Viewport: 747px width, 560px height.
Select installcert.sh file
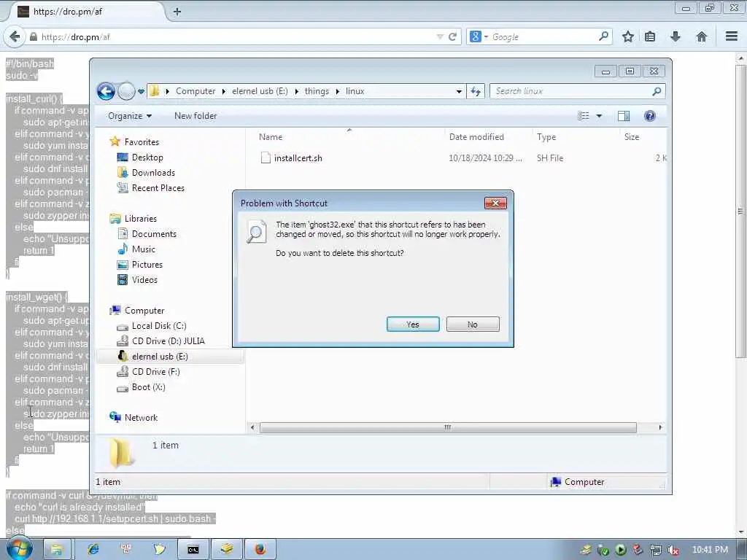[298, 158]
